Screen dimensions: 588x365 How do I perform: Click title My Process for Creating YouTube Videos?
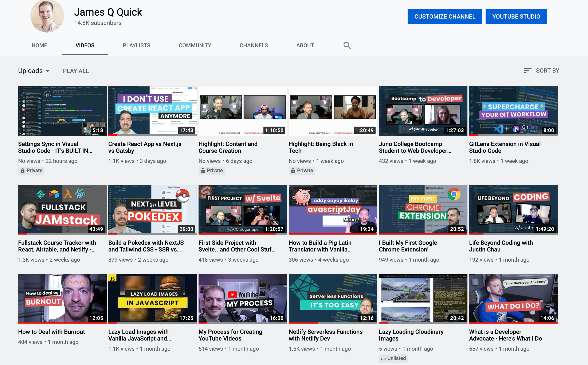(x=230, y=335)
